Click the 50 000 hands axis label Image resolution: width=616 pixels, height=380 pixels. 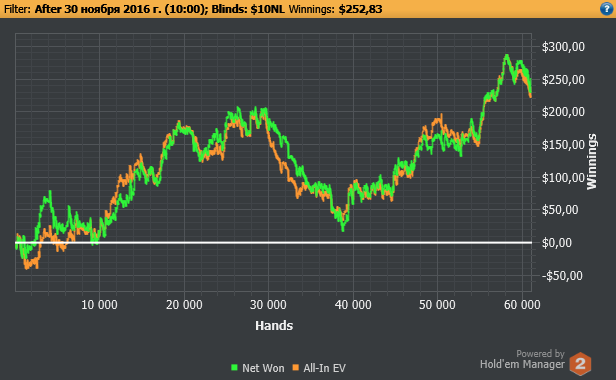tap(437, 305)
